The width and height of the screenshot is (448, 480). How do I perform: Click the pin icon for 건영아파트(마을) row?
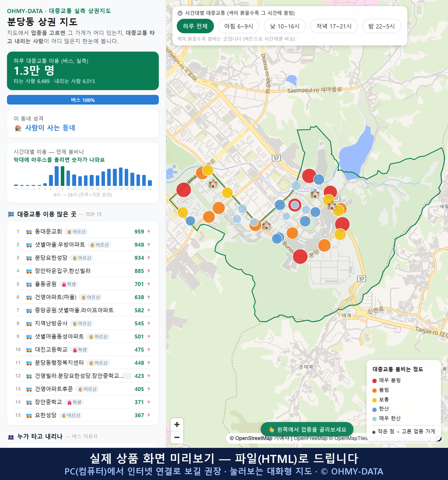[149, 297]
